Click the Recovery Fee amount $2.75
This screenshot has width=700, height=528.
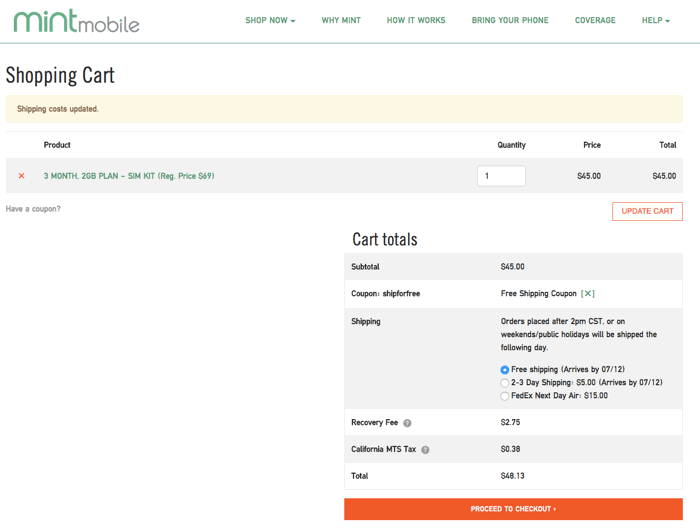pyautogui.click(x=510, y=422)
